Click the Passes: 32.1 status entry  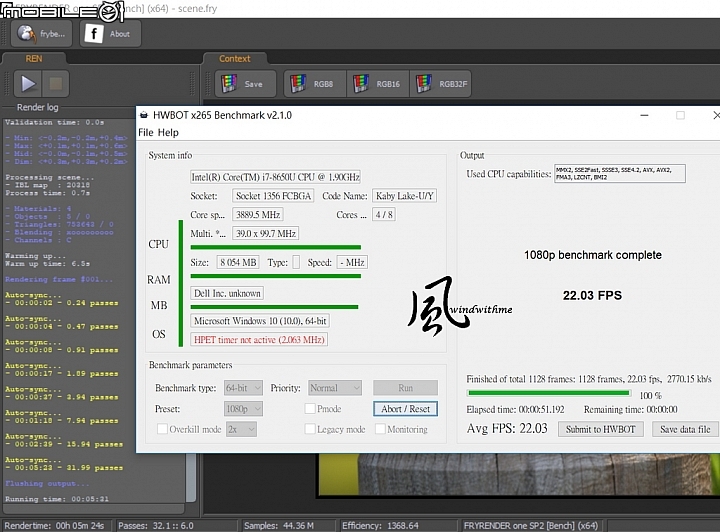point(156,526)
